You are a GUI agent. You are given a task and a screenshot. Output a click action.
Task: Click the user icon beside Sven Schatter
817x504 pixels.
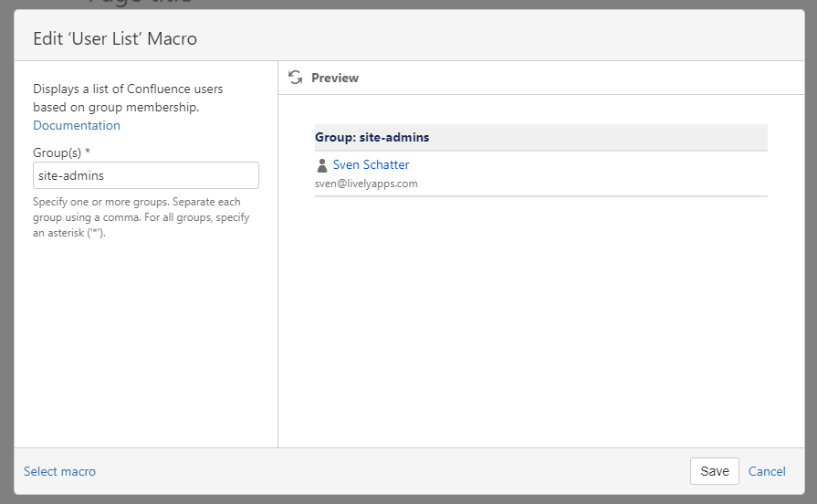321,165
